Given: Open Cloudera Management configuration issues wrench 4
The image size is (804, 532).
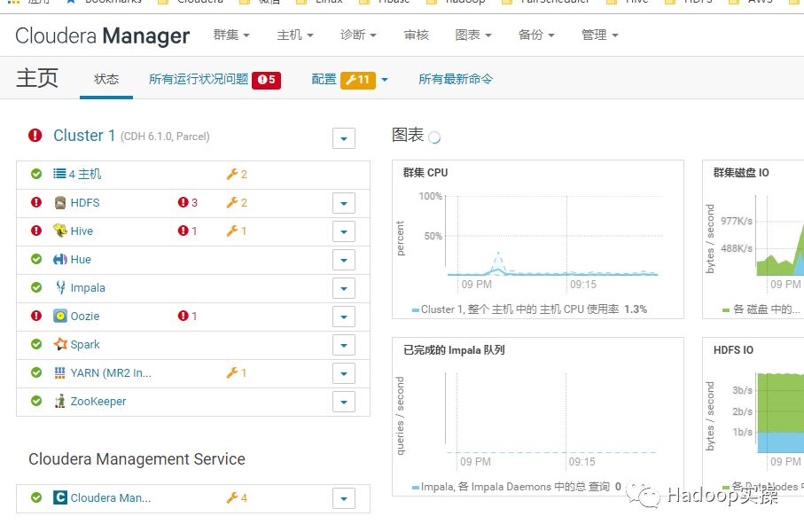Looking at the screenshot, I should pos(237,497).
